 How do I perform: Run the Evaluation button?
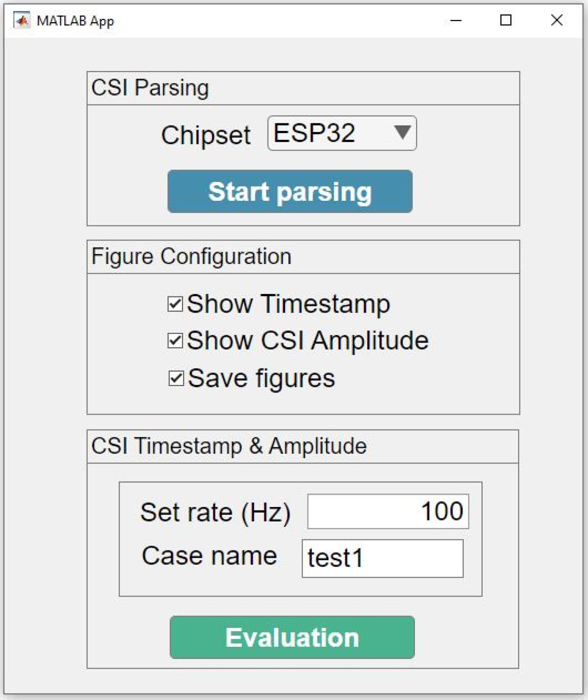[x=292, y=637]
